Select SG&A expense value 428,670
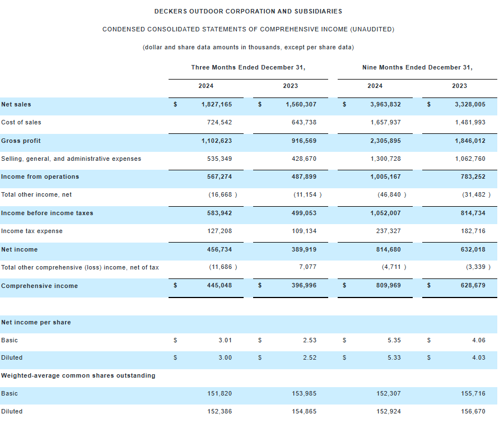This screenshot has height=423, width=504. tap(304, 159)
